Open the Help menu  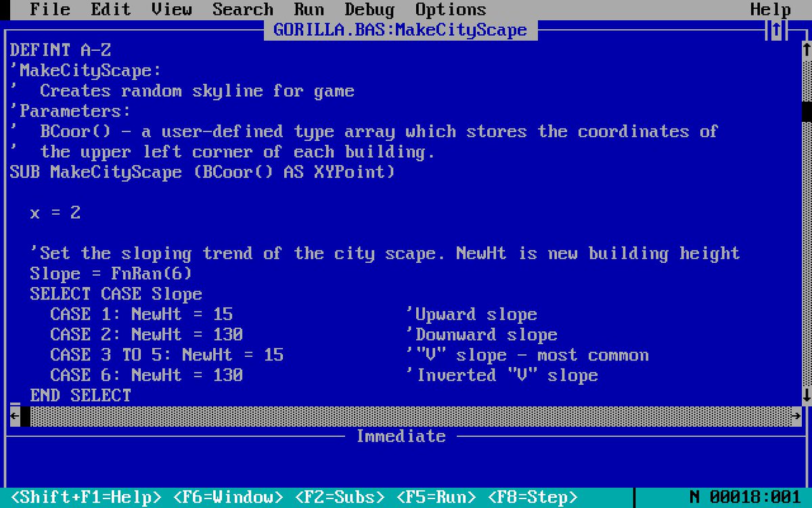click(771, 9)
